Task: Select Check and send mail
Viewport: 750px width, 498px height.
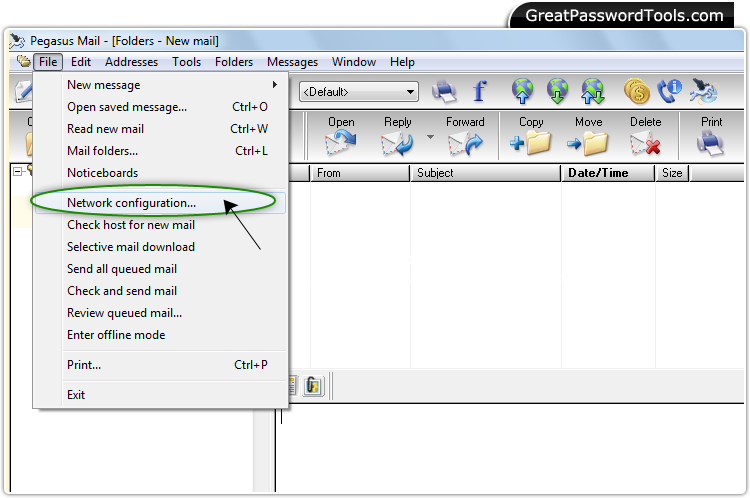Action: point(161,291)
